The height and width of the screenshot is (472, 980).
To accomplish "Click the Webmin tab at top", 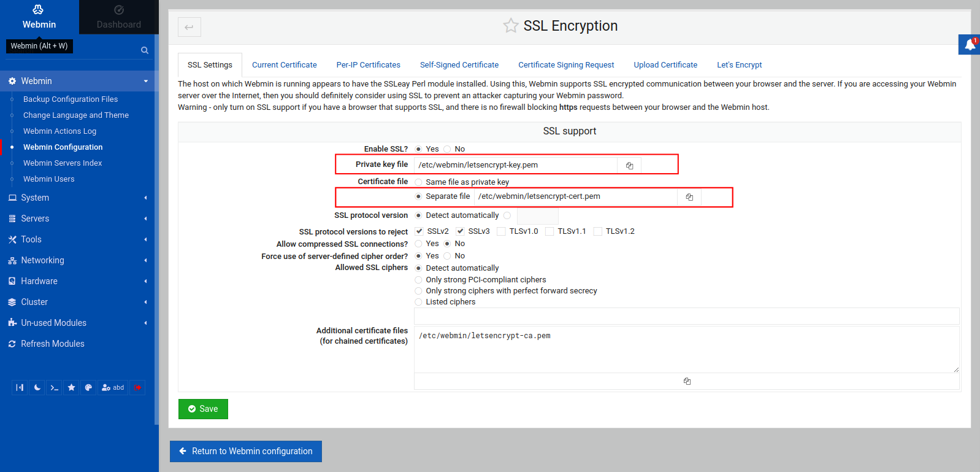I will point(39,17).
